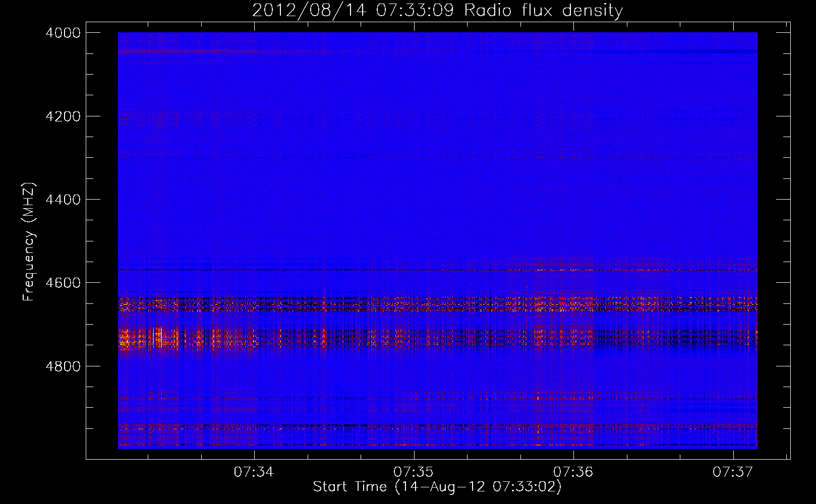Click the 07:37 time tick label
This screenshot has width=816, height=504.
[733, 472]
